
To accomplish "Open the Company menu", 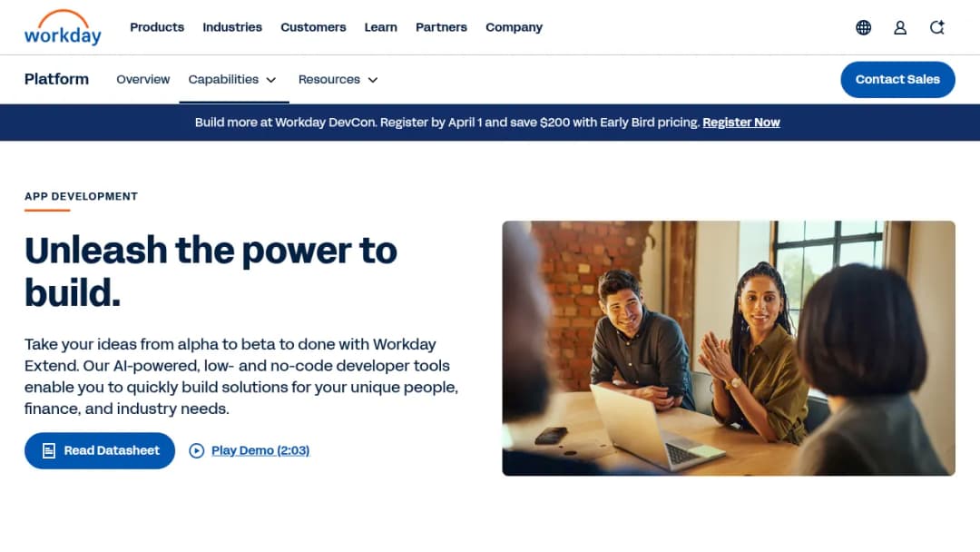I will click(514, 27).
